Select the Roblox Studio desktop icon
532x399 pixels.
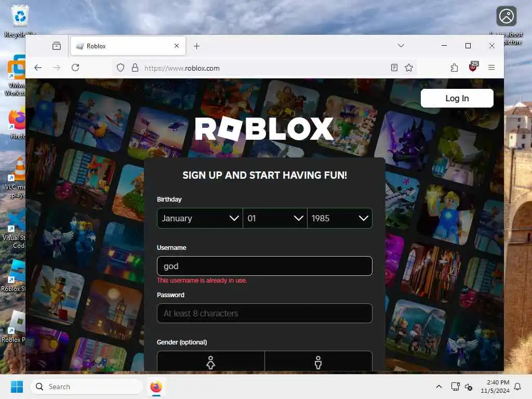tap(14, 275)
